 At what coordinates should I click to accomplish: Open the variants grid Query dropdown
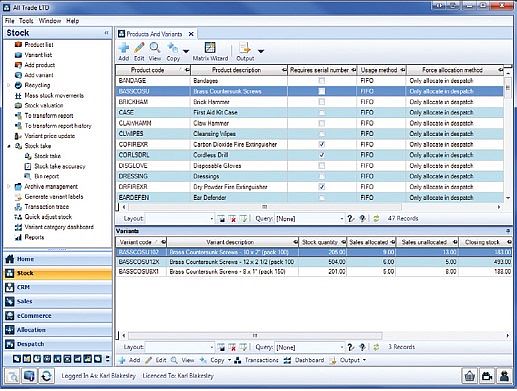pos(342,347)
